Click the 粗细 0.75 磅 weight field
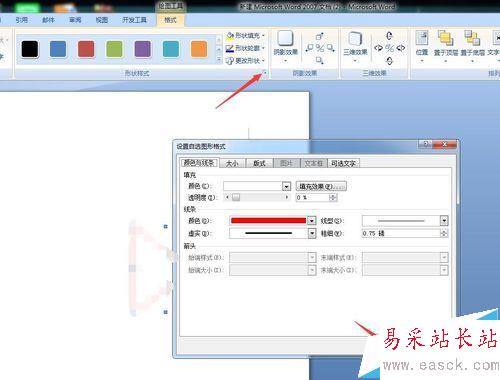The width and height of the screenshot is (500, 380). [401, 233]
